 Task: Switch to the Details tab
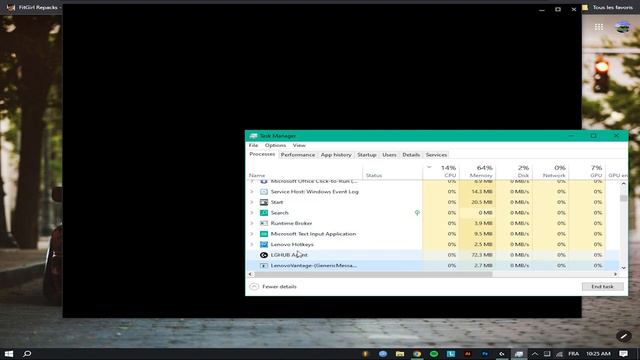tap(411, 155)
